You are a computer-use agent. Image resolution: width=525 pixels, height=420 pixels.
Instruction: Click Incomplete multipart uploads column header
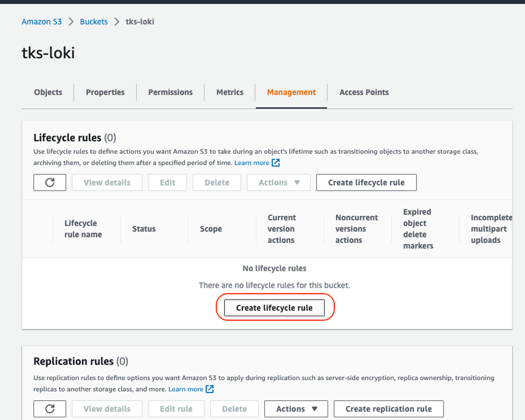tap(491, 229)
